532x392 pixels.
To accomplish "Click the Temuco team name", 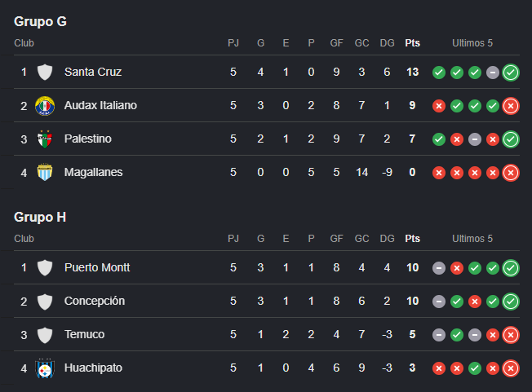I will (85, 334).
